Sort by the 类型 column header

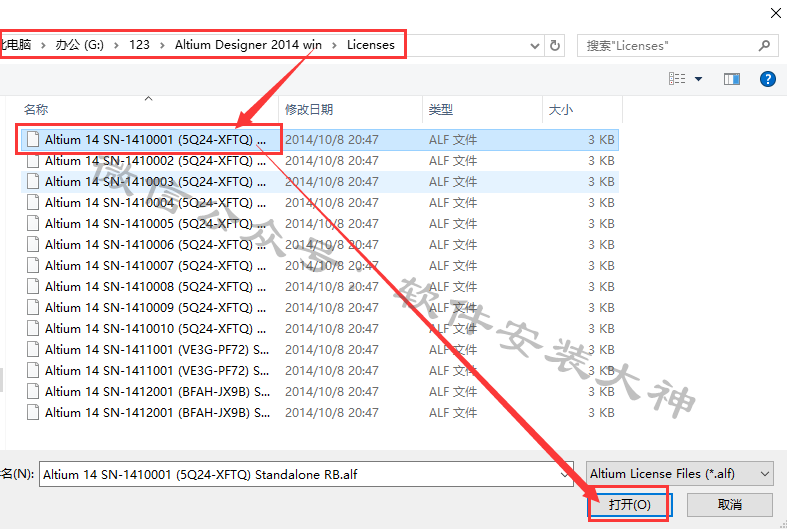tap(441, 109)
